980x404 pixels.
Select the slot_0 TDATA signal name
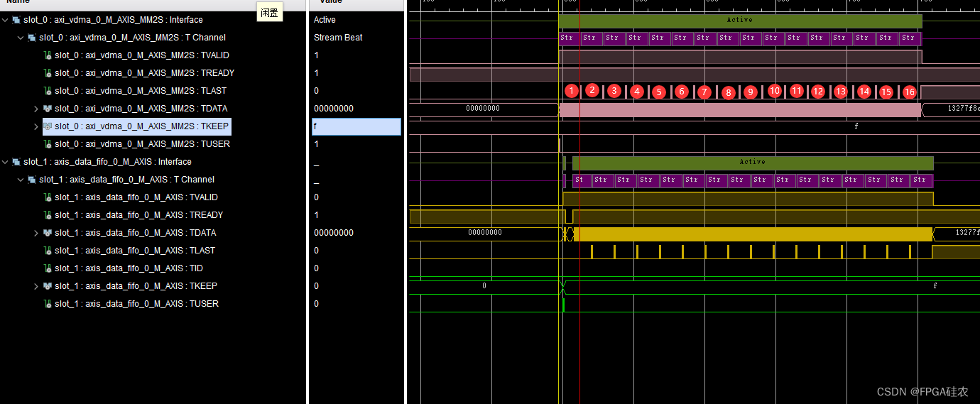pos(141,109)
